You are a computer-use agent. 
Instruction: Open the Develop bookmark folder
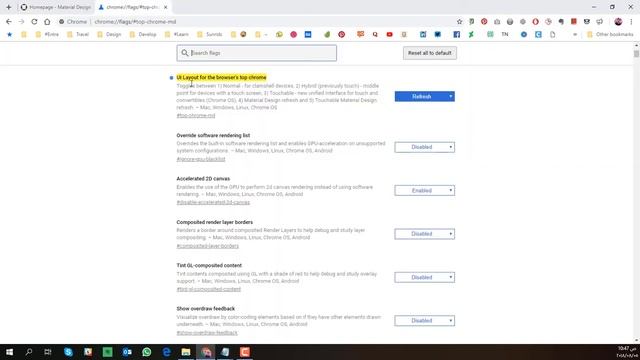143,35
